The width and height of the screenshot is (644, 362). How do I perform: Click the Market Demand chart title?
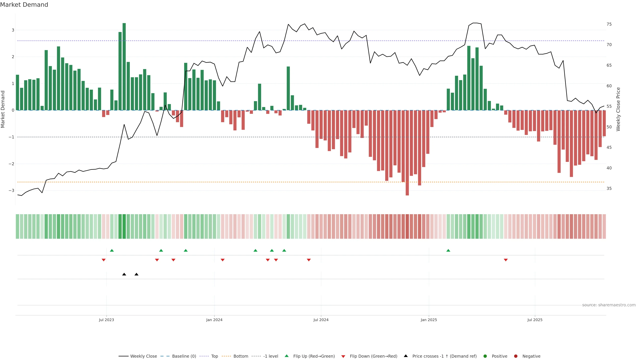coord(24,5)
